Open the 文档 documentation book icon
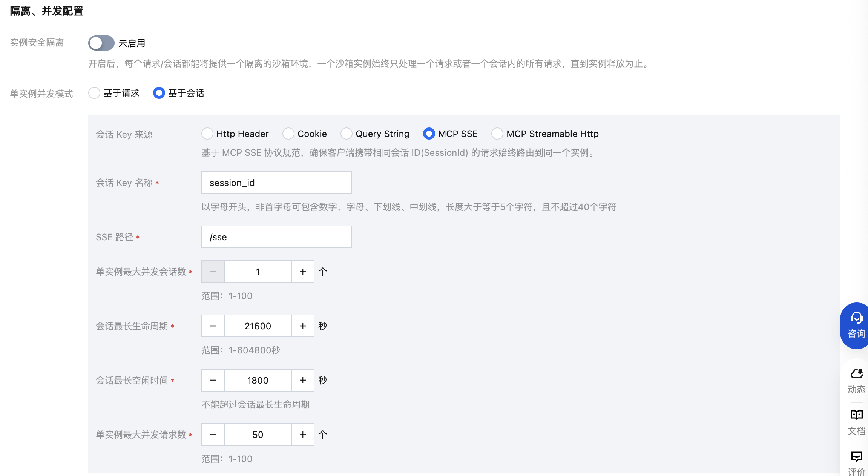868x476 pixels. tap(856, 422)
